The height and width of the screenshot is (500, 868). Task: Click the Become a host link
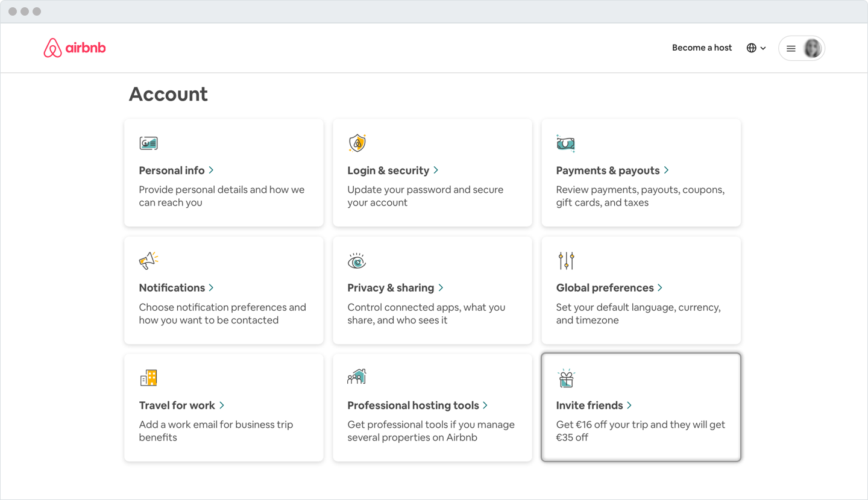(x=702, y=48)
